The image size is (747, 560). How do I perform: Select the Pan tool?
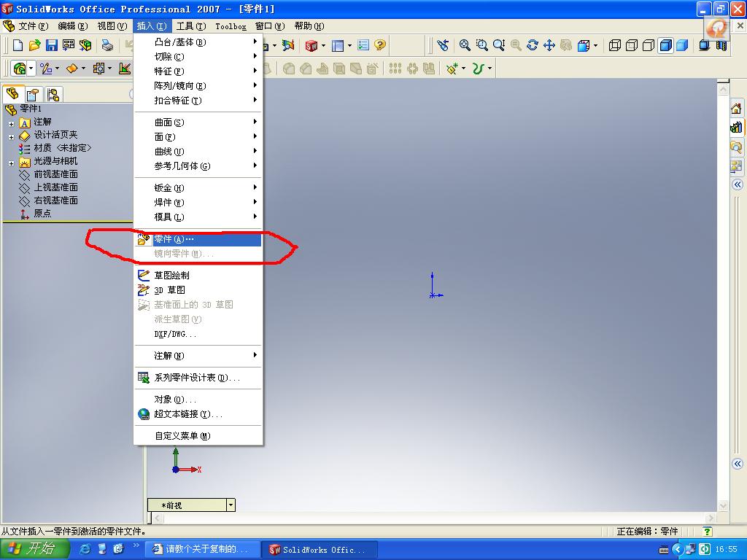pyautogui.click(x=549, y=45)
